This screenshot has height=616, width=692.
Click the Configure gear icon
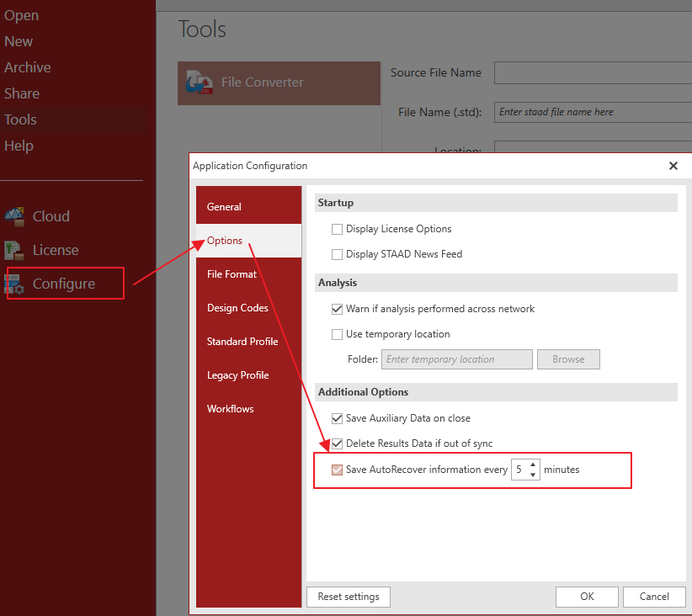coord(14,284)
